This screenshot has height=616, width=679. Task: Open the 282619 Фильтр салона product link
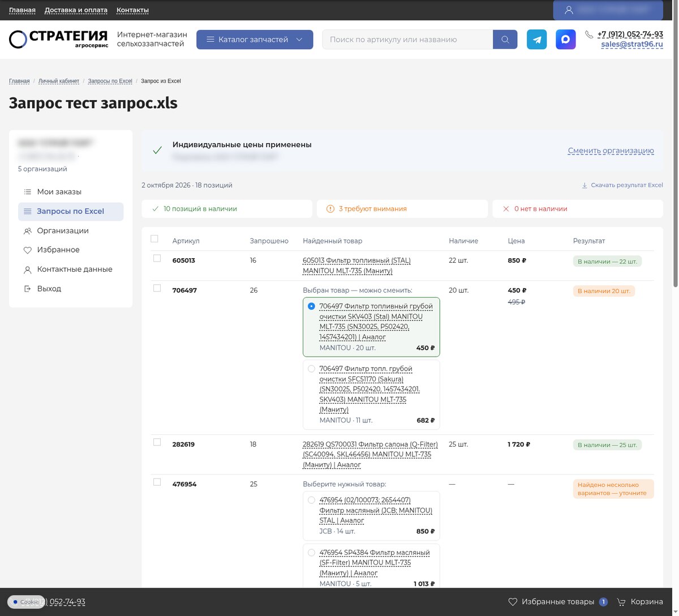pos(370,455)
